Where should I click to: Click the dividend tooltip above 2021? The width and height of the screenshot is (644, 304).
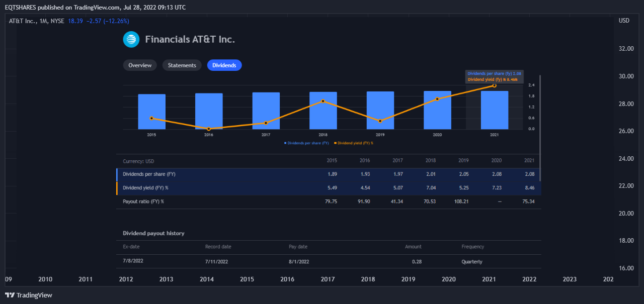pyautogui.click(x=495, y=76)
